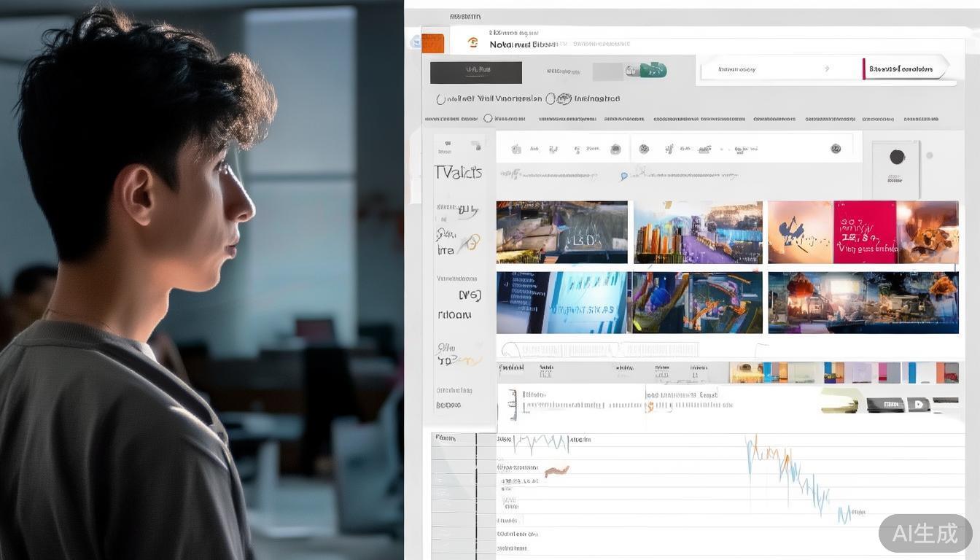This screenshot has width=980, height=560.
Task: Select the first radio option in the options row
Action: [x=441, y=99]
